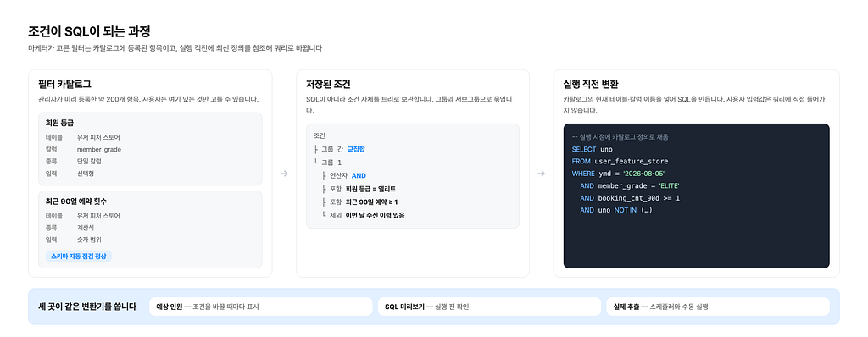This screenshot has width=868, height=337.
Task: Select the 최근 90일 예약 ≥ 1 condition
Action: (371, 202)
